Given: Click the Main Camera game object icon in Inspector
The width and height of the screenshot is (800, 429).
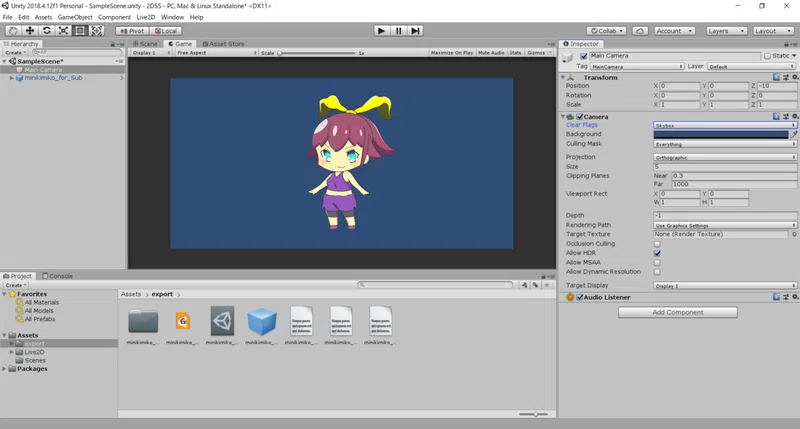Looking at the screenshot, I should click(568, 59).
